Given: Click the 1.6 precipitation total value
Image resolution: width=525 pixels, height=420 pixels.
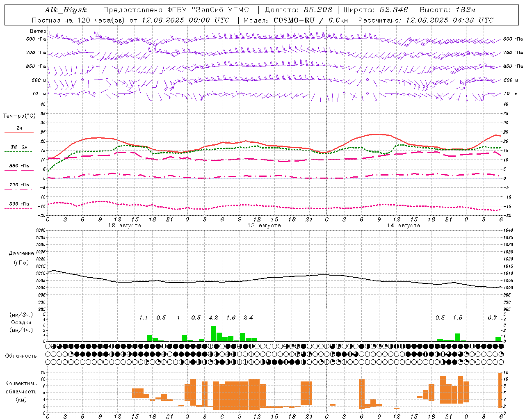Looking at the screenshot, I should [x=231, y=317].
